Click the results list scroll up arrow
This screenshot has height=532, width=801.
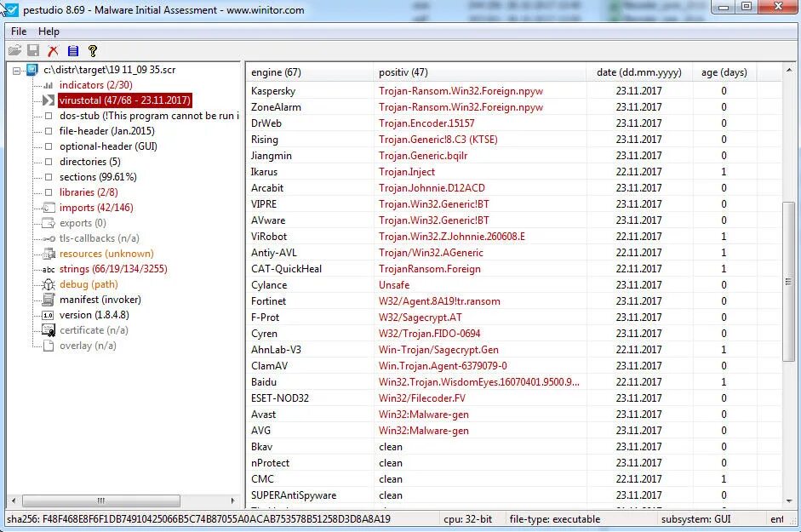point(789,70)
